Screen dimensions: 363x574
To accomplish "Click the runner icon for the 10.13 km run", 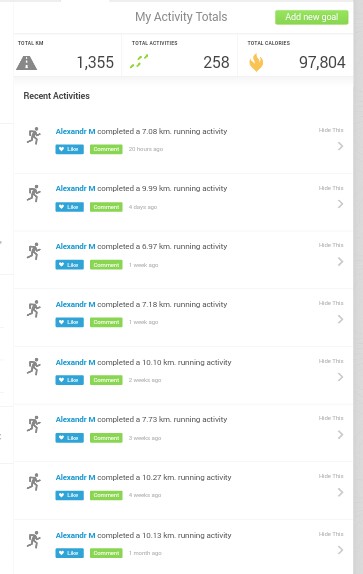I will [34, 540].
